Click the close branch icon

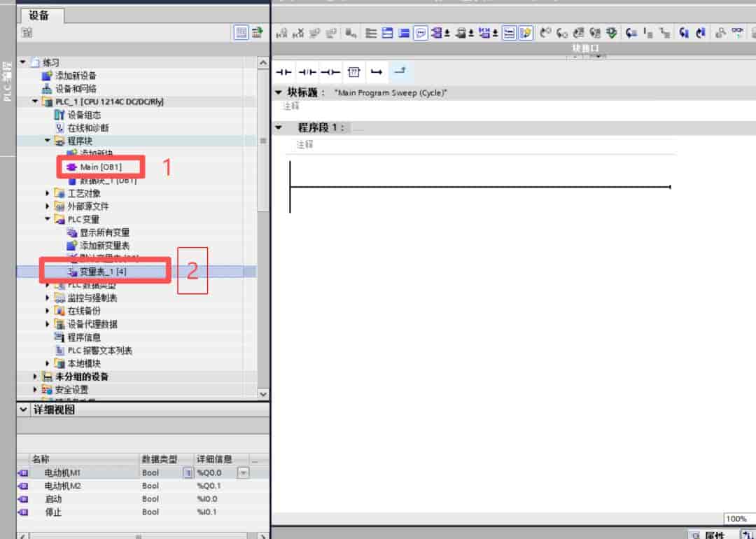[400, 71]
